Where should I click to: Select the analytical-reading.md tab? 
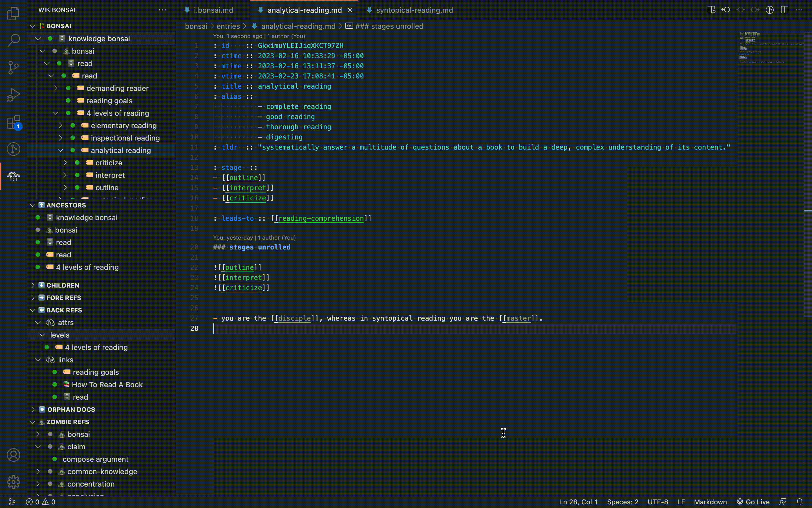[x=304, y=10]
